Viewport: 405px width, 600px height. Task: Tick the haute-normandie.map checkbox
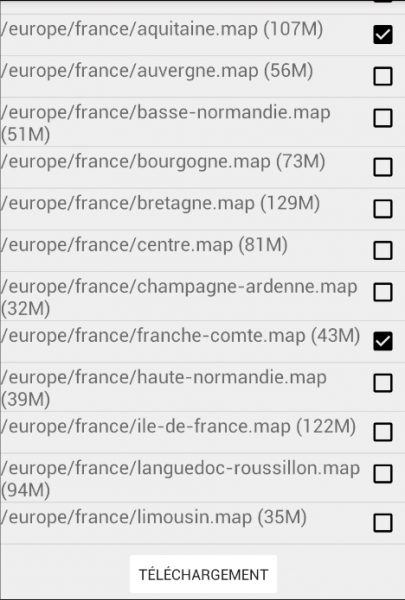pos(383,383)
